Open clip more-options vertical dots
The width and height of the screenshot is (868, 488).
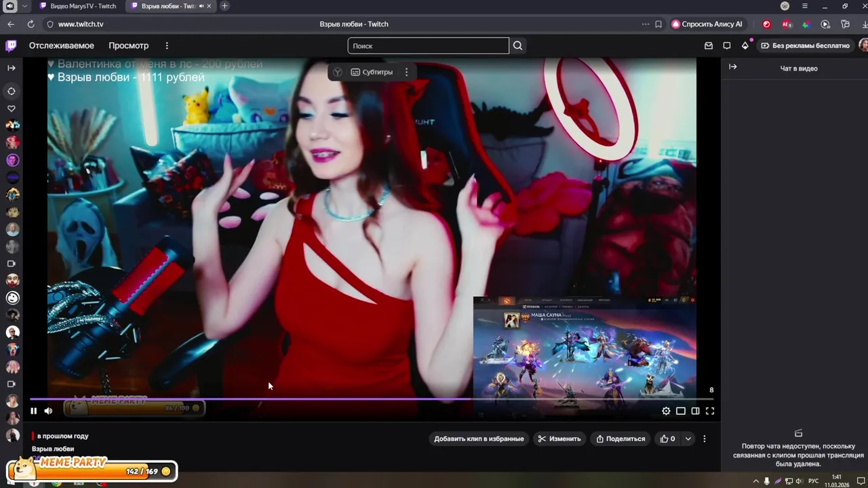705,439
